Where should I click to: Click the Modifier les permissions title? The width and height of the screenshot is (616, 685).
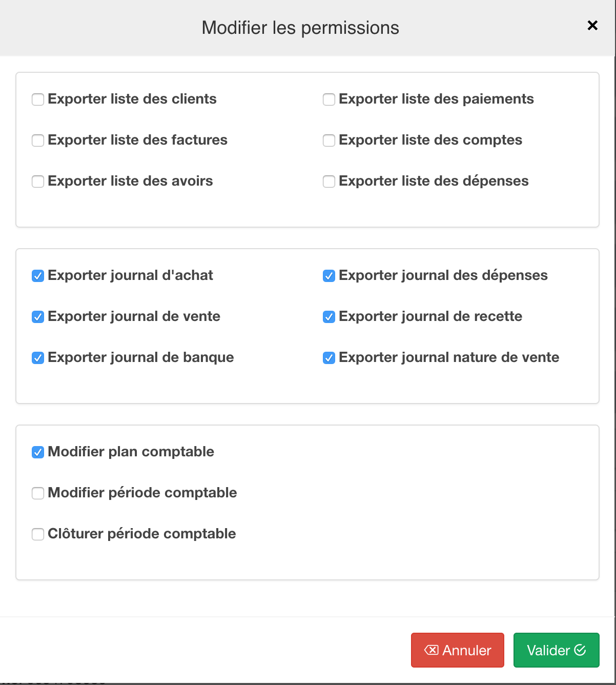pos(300,28)
